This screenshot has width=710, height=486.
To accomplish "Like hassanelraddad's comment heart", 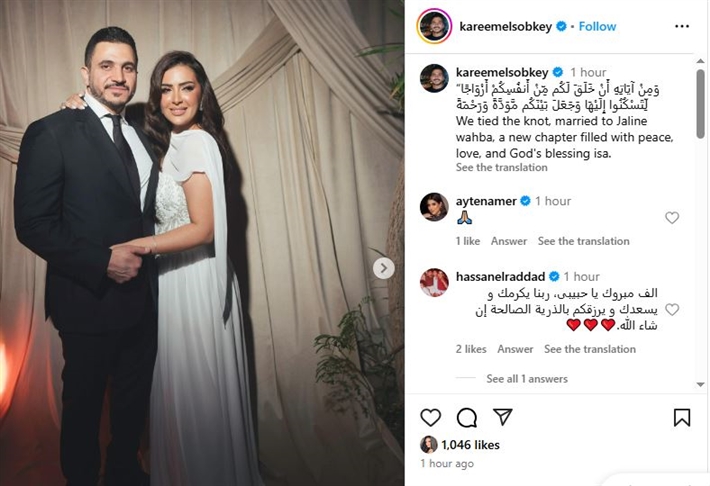I will (672, 310).
